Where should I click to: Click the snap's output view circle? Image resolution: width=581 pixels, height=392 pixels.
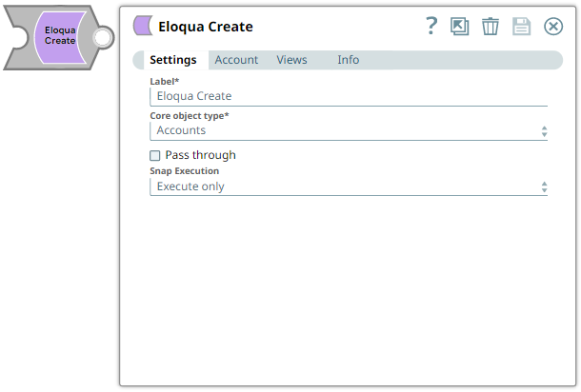[102, 37]
